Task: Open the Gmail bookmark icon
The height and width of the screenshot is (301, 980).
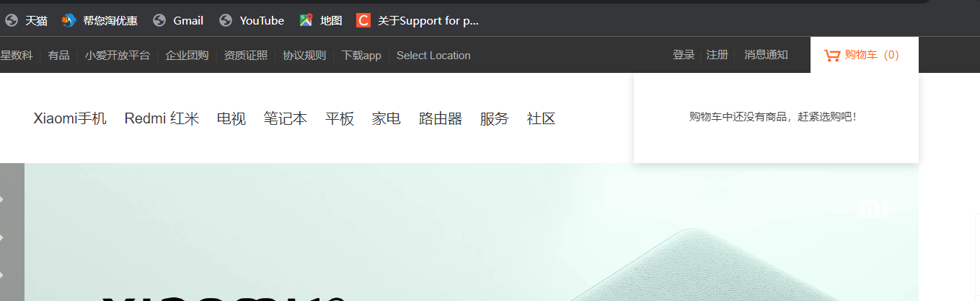Action: coord(159,21)
